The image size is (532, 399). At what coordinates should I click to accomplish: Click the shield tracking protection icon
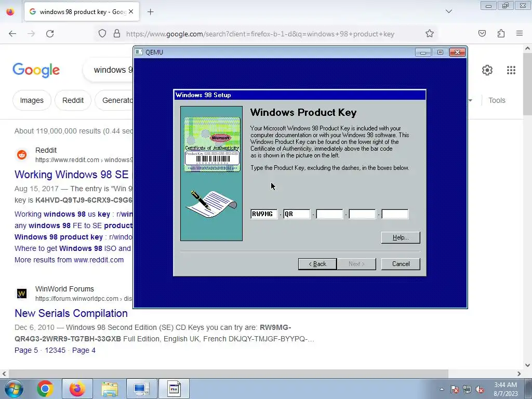(x=102, y=34)
